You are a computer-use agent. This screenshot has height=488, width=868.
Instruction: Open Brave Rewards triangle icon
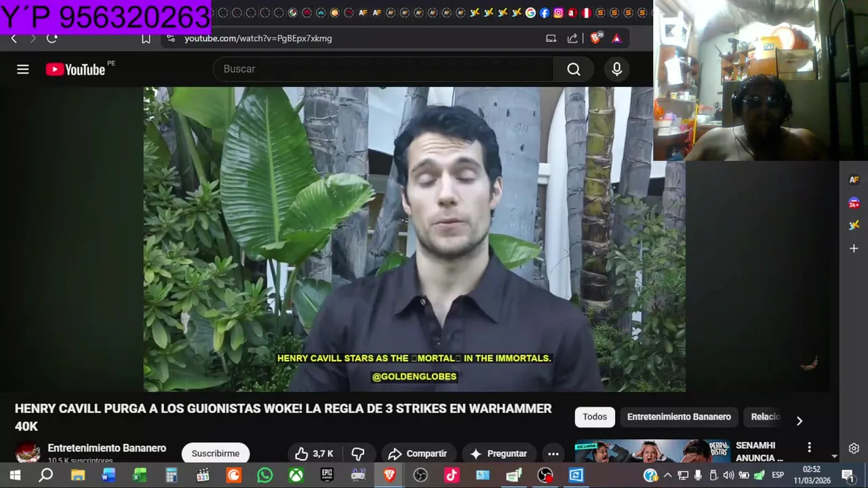[616, 39]
